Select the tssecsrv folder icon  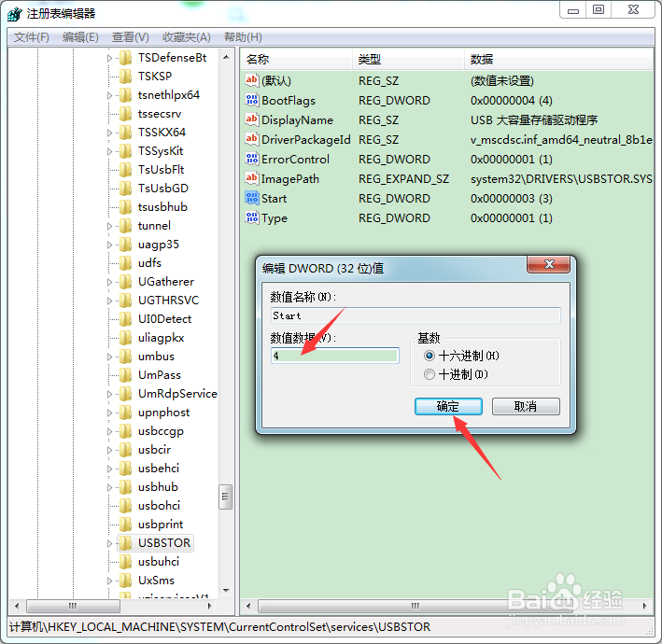[x=125, y=114]
